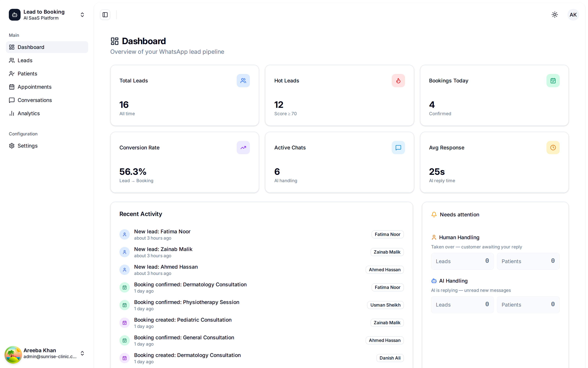Image resolution: width=588 pixels, height=368 pixels.
Task: Open the Usman Sheikh badge
Action: tap(385, 305)
